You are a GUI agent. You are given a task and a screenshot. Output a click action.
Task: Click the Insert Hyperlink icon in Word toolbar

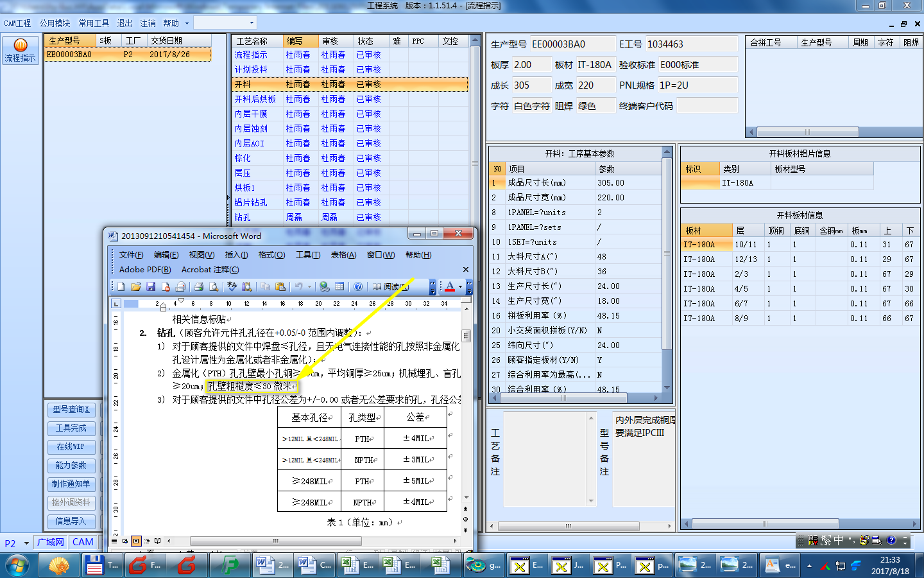click(x=325, y=286)
